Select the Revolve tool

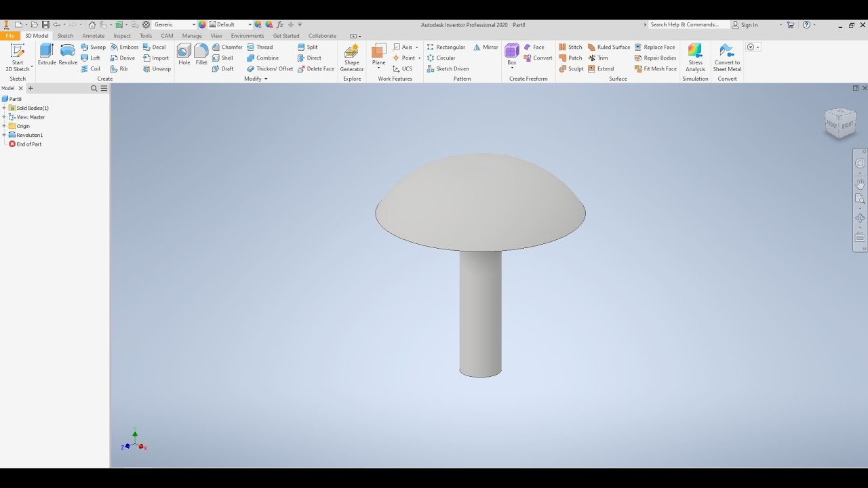pos(68,54)
